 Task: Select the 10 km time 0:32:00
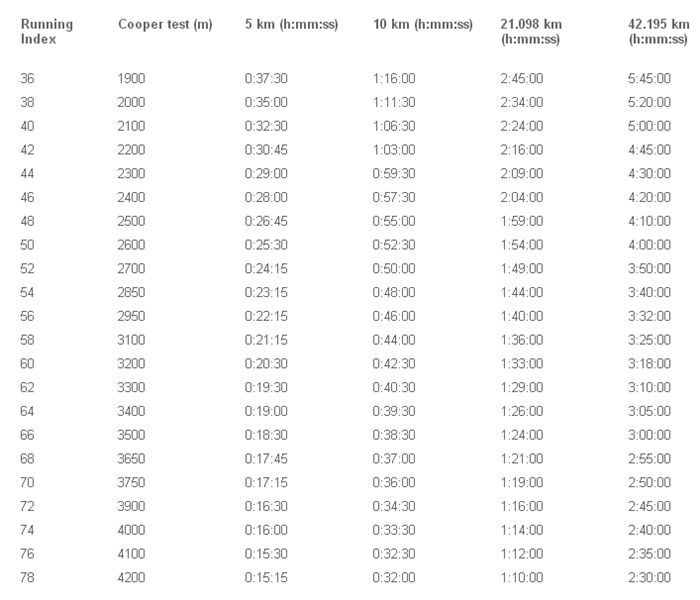point(394,578)
